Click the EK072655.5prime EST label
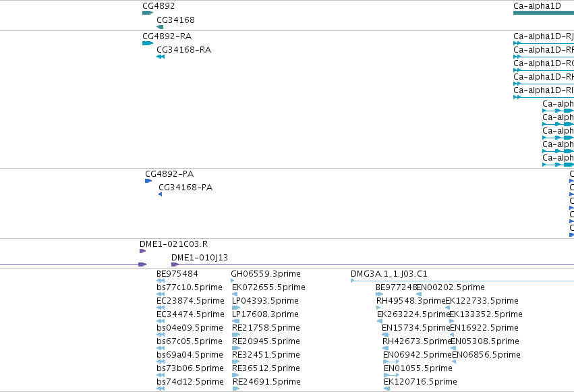The height and width of the screenshot is (392, 574). point(268,287)
